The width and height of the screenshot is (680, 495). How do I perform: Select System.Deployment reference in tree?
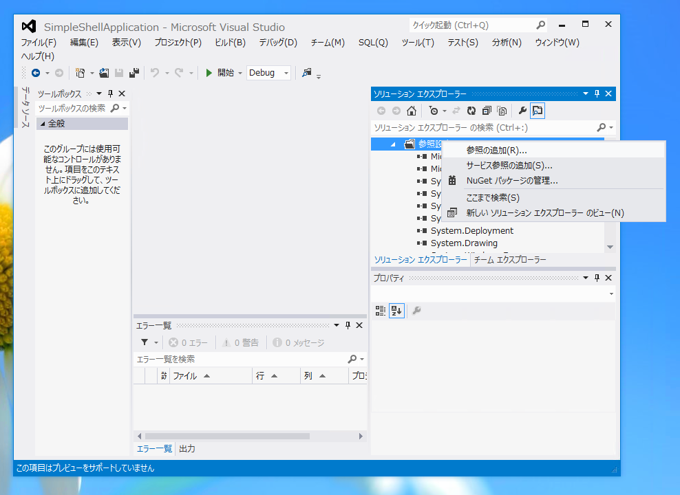(x=471, y=231)
